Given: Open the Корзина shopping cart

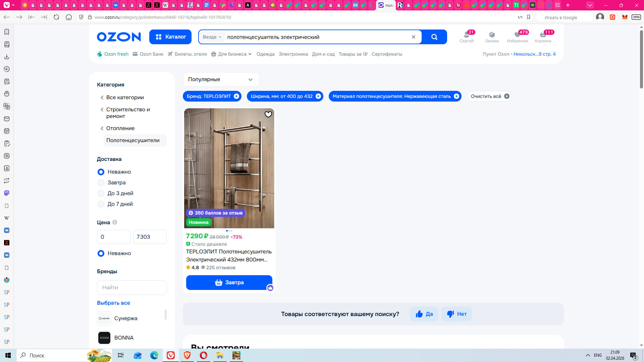Looking at the screenshot, I should coord(543,37).
